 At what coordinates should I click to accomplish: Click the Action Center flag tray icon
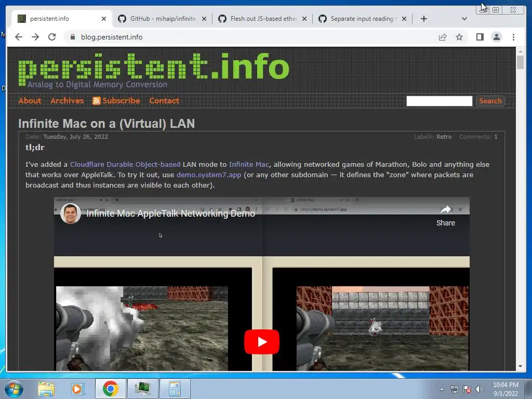click(467, 389)
